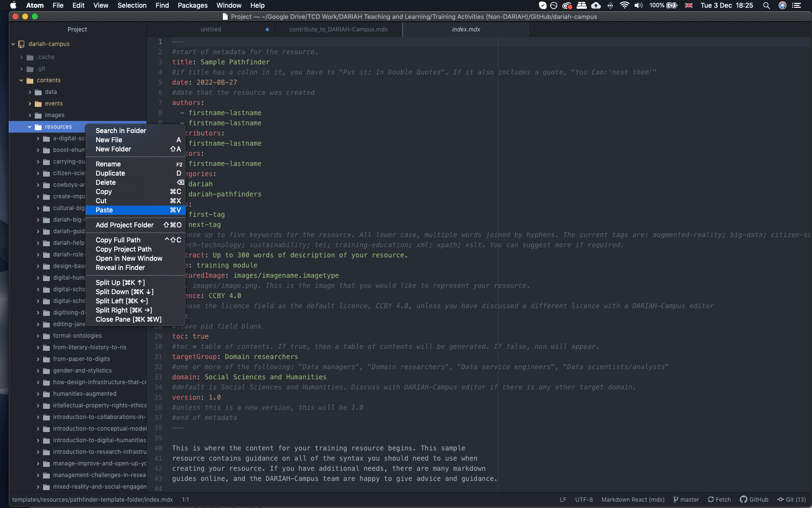Click the Wi-Fi icon in the menu bar

(624, 5)
